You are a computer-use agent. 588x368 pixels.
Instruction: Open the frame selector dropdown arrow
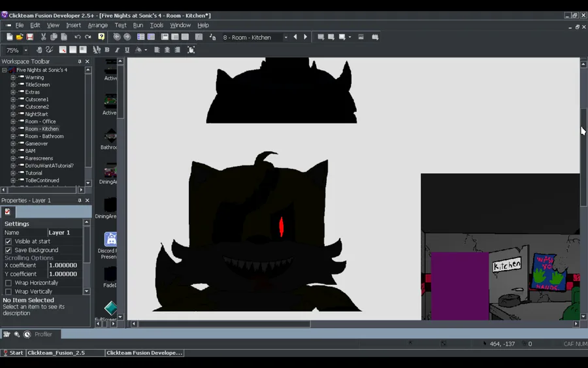coord(286,37)
